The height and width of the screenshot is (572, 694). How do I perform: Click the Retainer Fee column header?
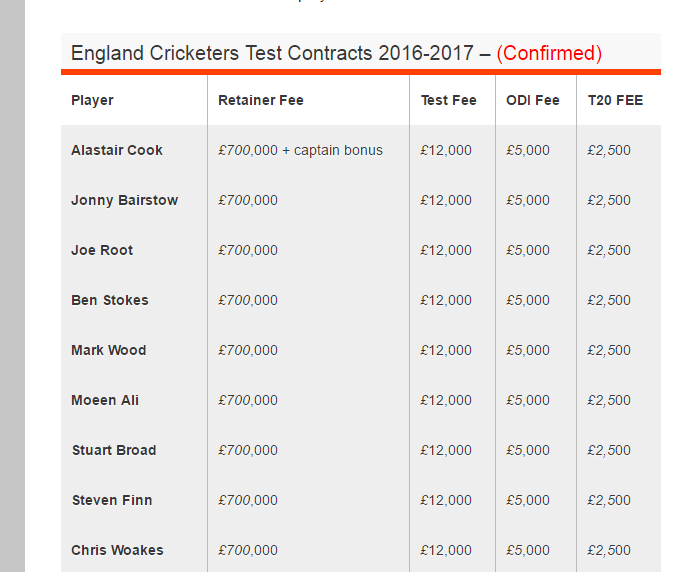(x=261, y=100)
